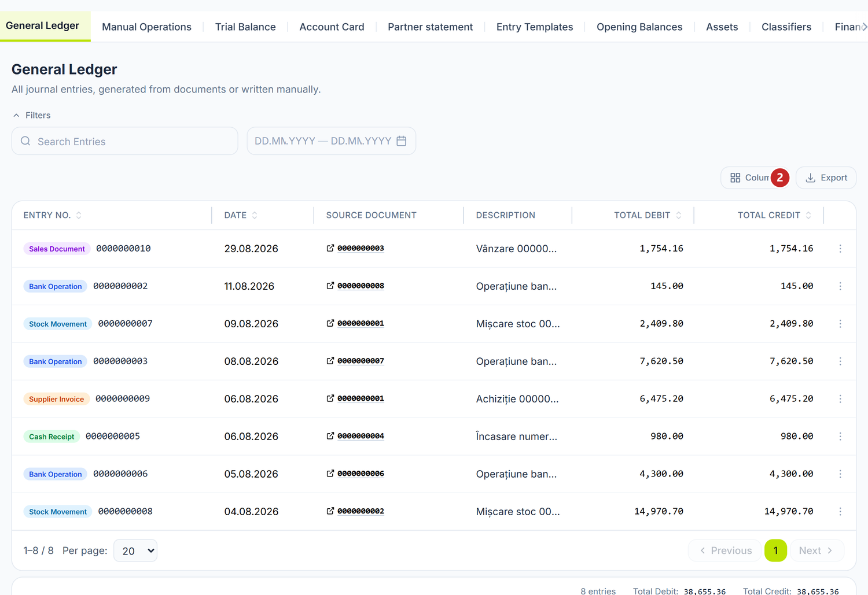This screenshot has width=868, height=595.
Task: Click the date range input field
Action: [x=332, y=141]
